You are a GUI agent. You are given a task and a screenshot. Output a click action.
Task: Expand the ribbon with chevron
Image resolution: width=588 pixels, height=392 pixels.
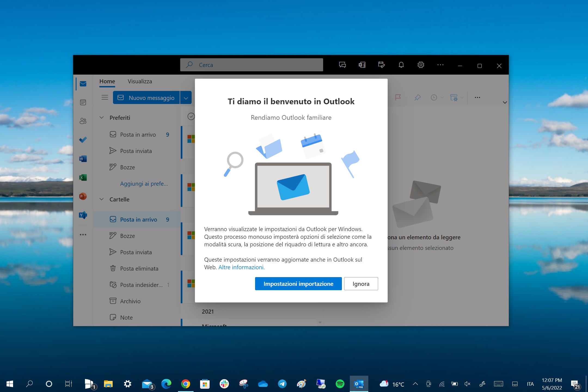[505, 102]
